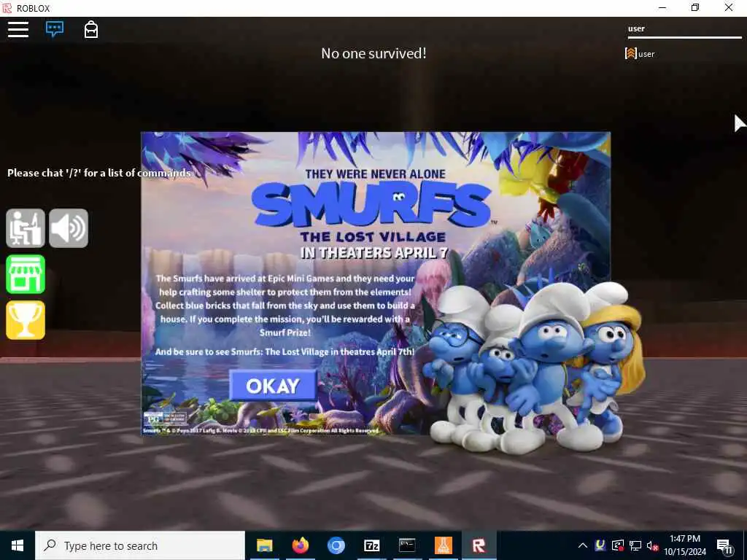
Task: Click the chat commands hint text
Action: [x=99, y=173]
